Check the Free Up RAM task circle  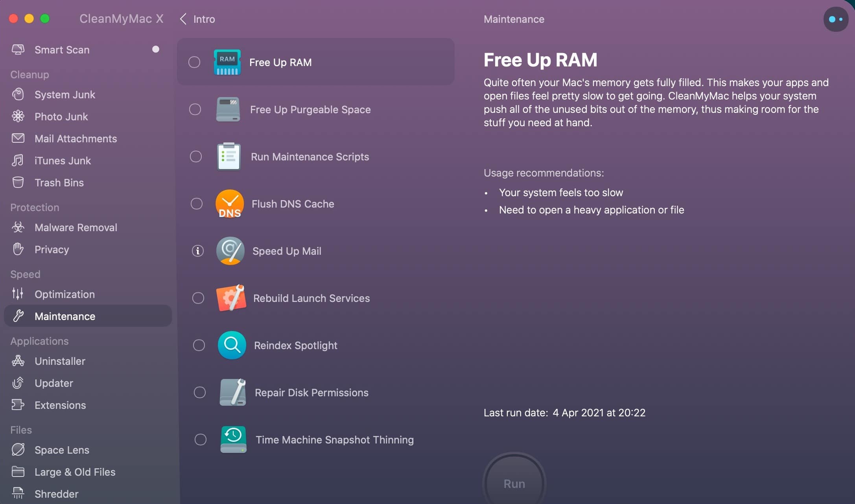[194, 62]
